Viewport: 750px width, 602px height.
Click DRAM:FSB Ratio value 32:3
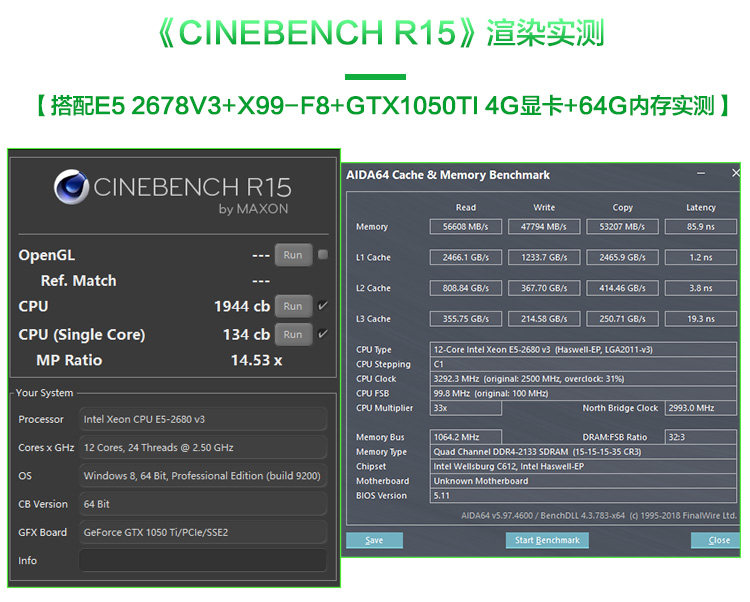[701, 437]
